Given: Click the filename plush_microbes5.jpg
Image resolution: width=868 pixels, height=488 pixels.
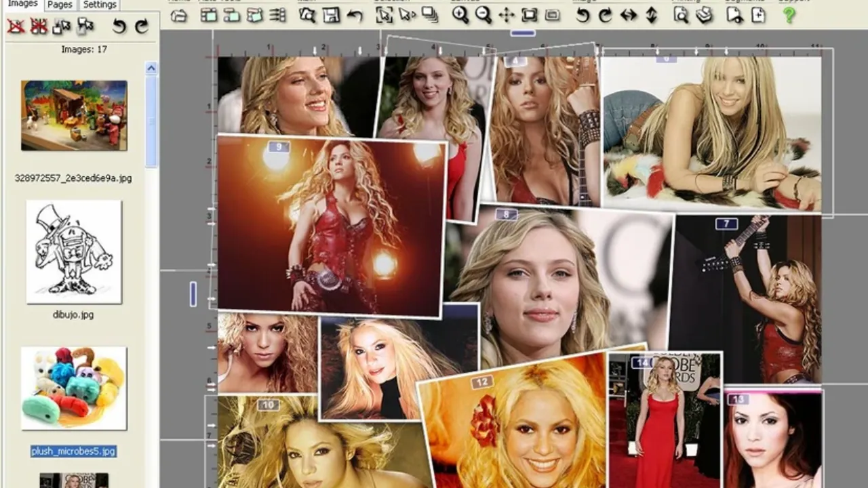Looking at the screenshot, I should coord(73,451).
